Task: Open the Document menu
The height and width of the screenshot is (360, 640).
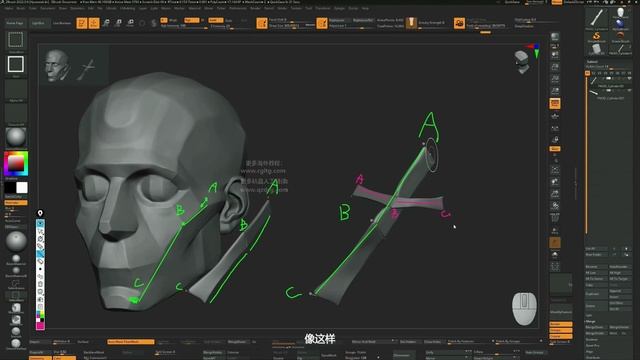Action: (47, 8)
